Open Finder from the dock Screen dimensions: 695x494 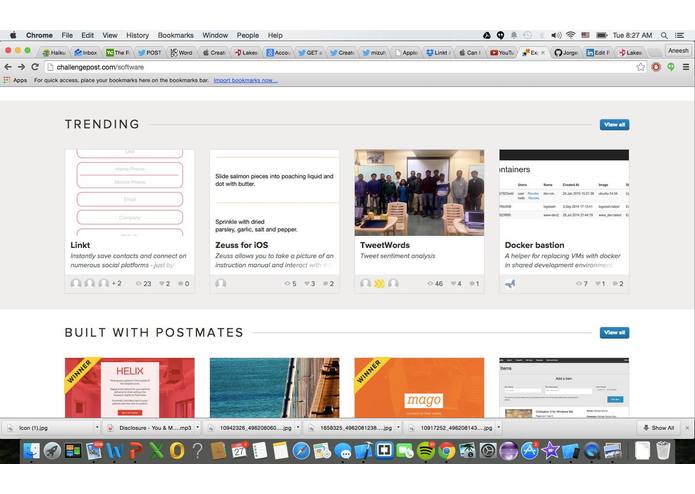tap(31, 451)
